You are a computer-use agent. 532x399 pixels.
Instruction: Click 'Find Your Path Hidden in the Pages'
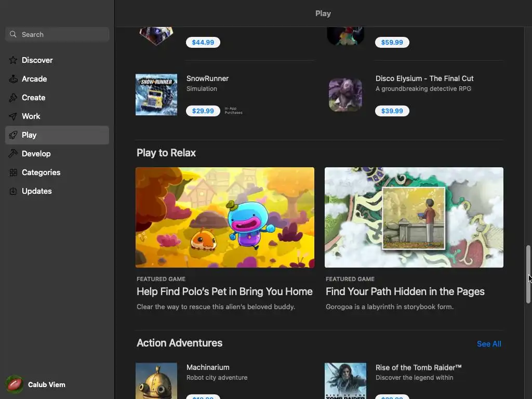coord(405,291)
